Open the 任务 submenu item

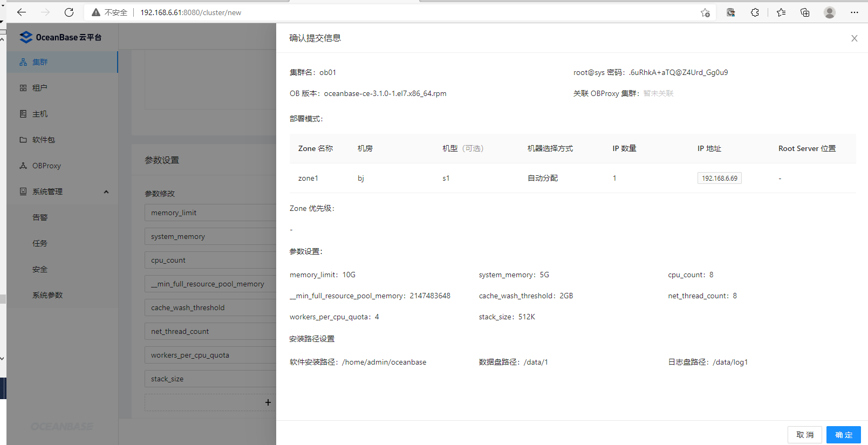tap(62, 243)
